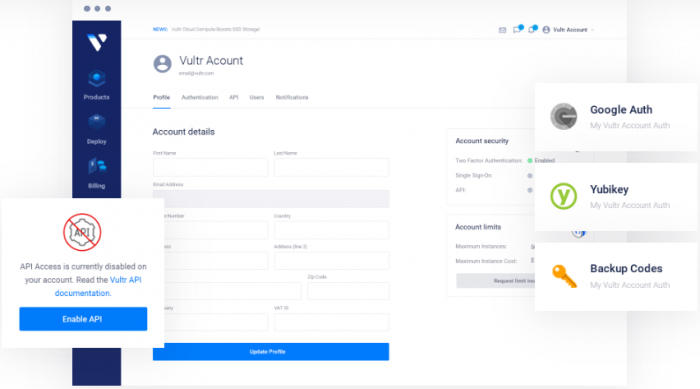Click the Backup Codes key icon
Image resolution: width=700 pixels, height=389 pixels.
coord(564,276)
